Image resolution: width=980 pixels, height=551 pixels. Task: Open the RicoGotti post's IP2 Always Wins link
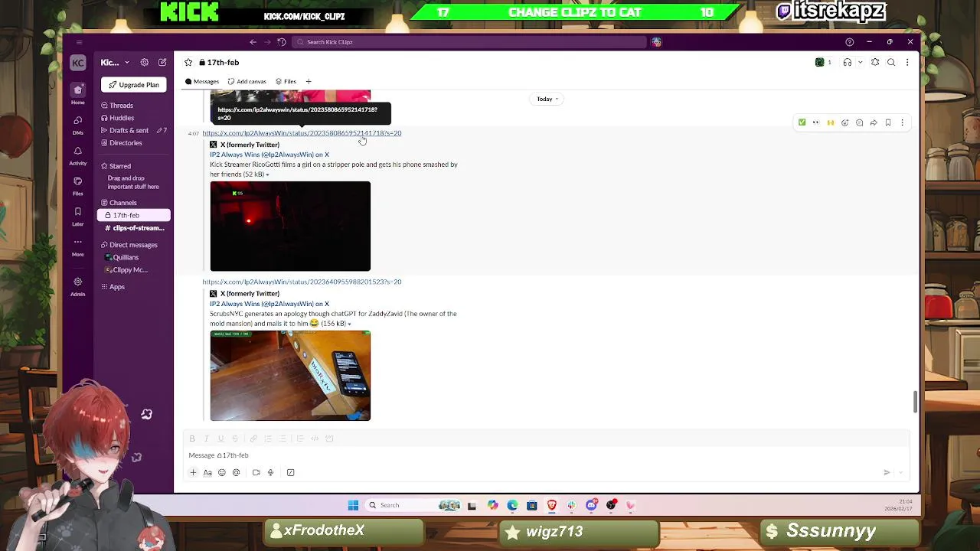[x=269, y=155]
